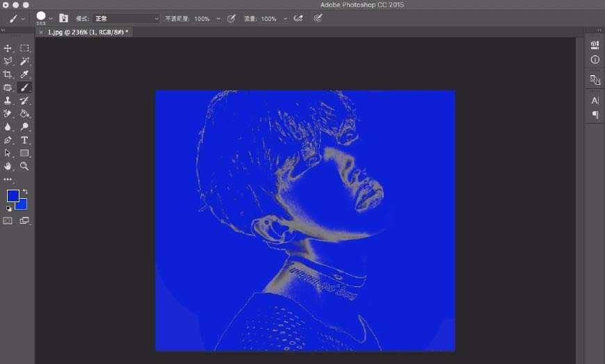Toggle the brush panel button
The image size is (605, 364).
[64, 19]
